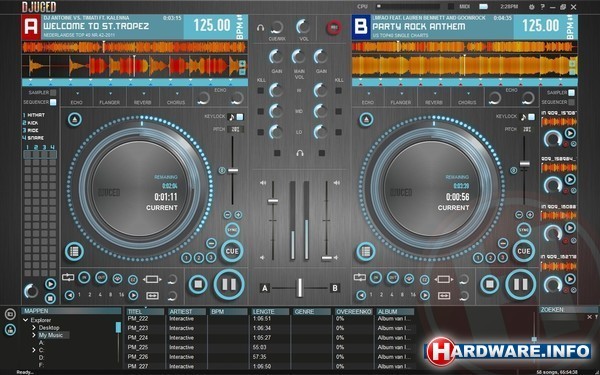Set loop IN point on deck B
The height and width of the screenshot is (375, 600).
click(x=375, y=277)
